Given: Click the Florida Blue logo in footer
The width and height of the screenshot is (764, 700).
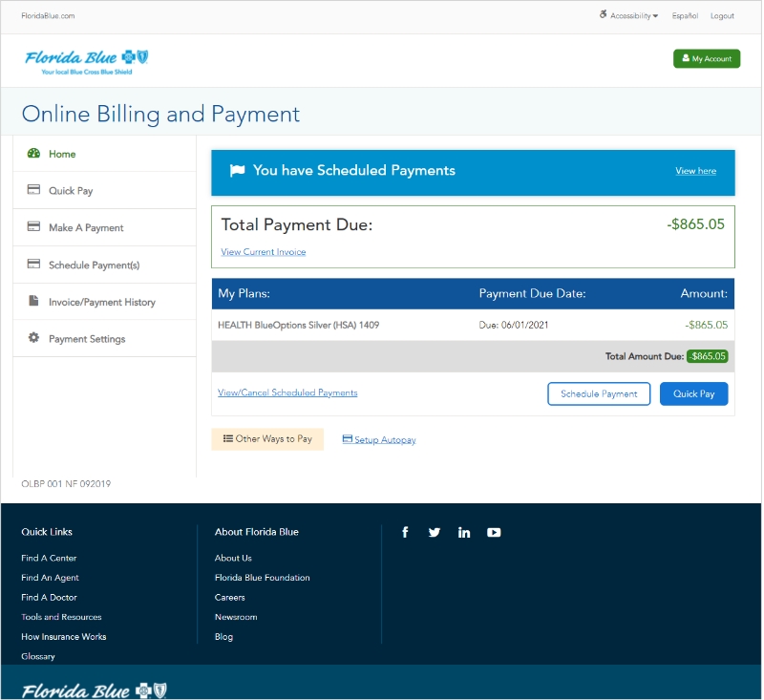Looking at the screenshot, I should pos(94,690).
